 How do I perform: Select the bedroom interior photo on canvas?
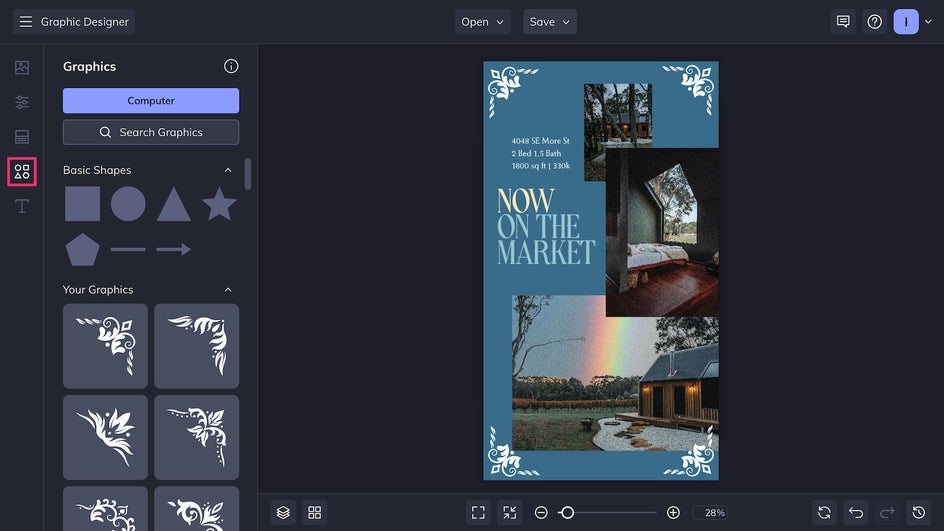pos(662,232)
